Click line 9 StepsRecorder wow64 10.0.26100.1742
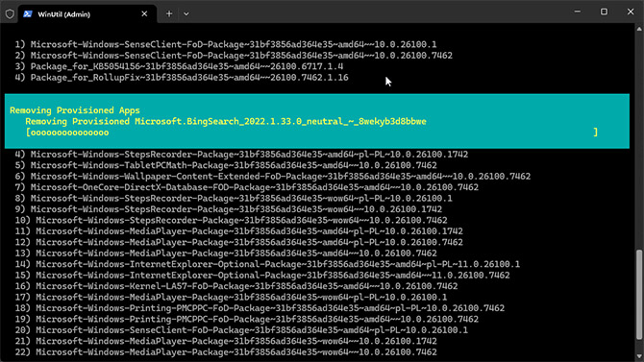This screenshot has height=362, width=644. point(229,209)
